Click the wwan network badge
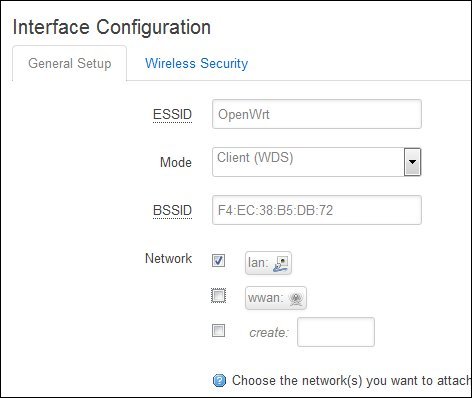Screen dimensions: 472x398 276,298
